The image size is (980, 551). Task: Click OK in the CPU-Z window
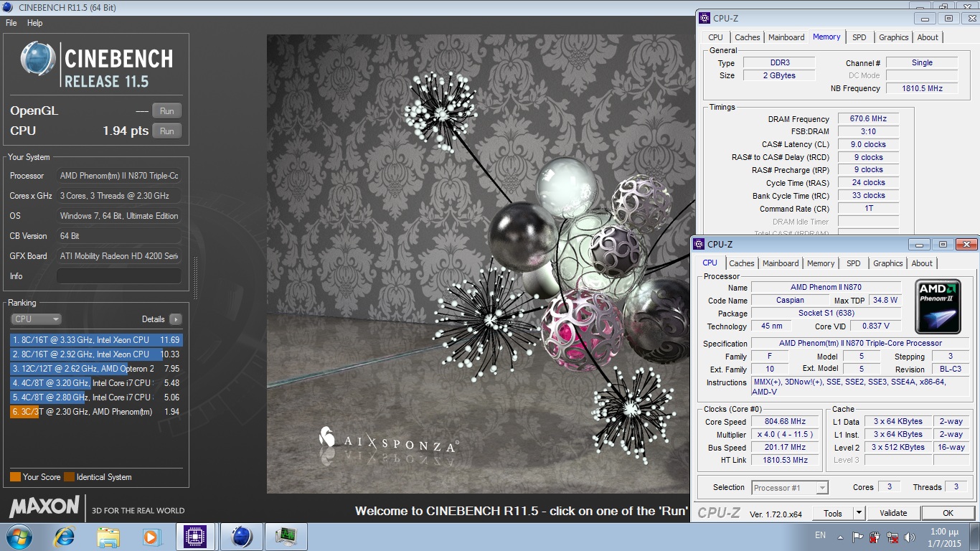click(x=948, y=513)
